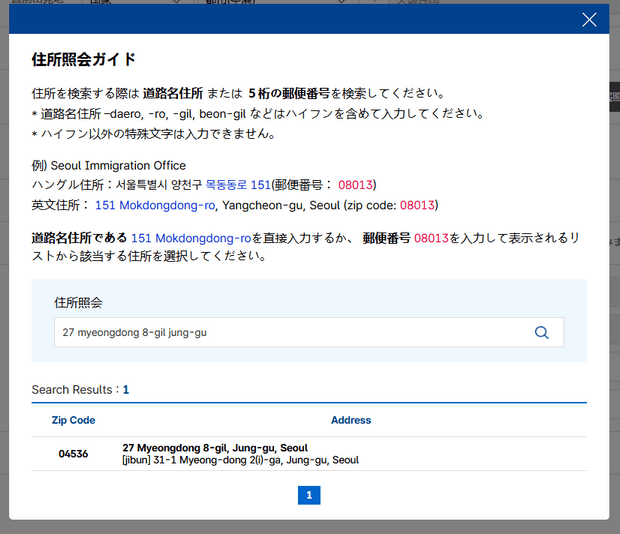Viewport: 620px width, 534px height.
Task: Click the Zip Code column header
Action: [73, 420]
